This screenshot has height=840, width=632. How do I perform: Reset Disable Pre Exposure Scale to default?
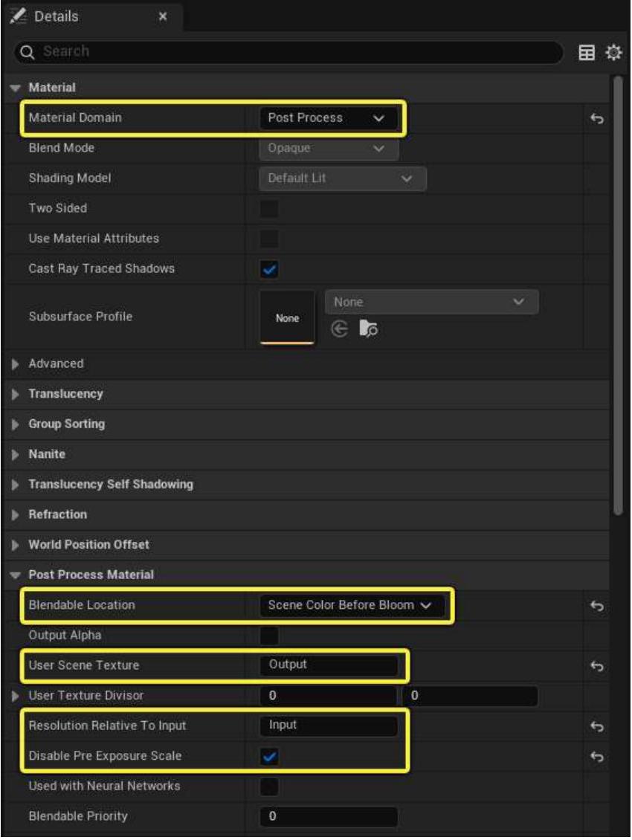(x=596, y=756)
